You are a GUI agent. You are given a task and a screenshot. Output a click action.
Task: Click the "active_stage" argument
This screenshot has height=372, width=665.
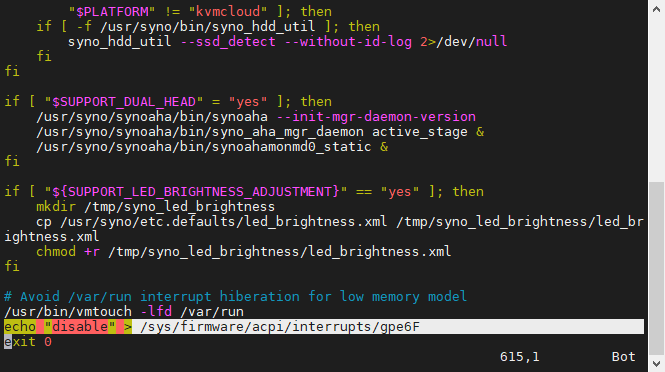point(420,132)
